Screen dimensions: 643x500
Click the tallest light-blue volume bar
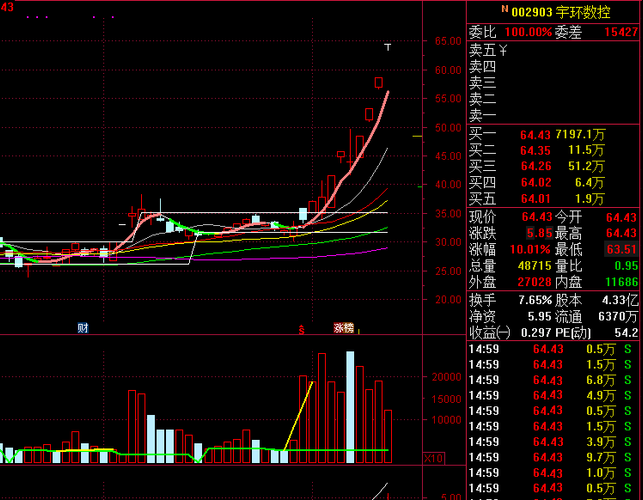350,407
